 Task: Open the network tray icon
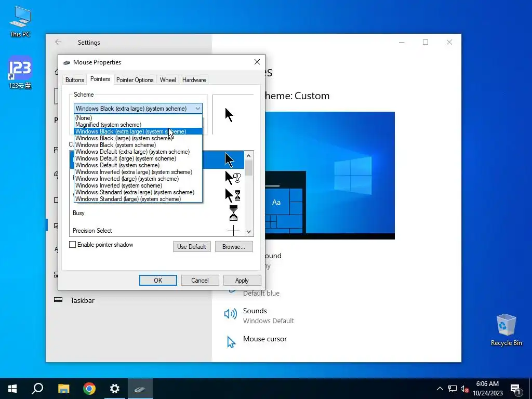coord(453,389)
